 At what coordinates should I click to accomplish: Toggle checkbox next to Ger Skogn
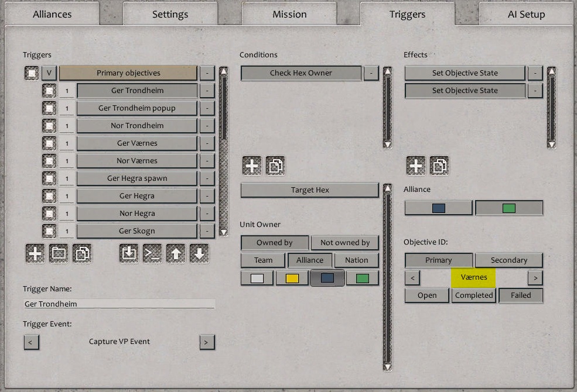click(49, 231)
